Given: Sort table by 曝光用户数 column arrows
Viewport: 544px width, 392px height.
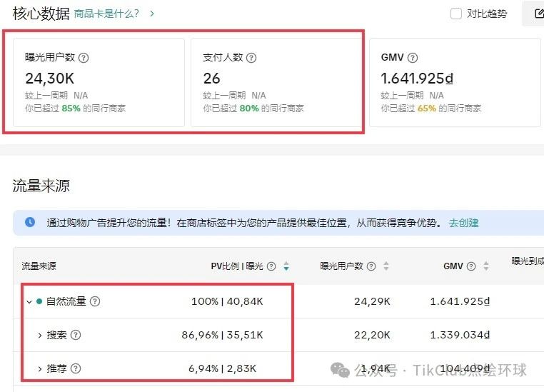Looking at the screenshot, I should pos(386,266).
